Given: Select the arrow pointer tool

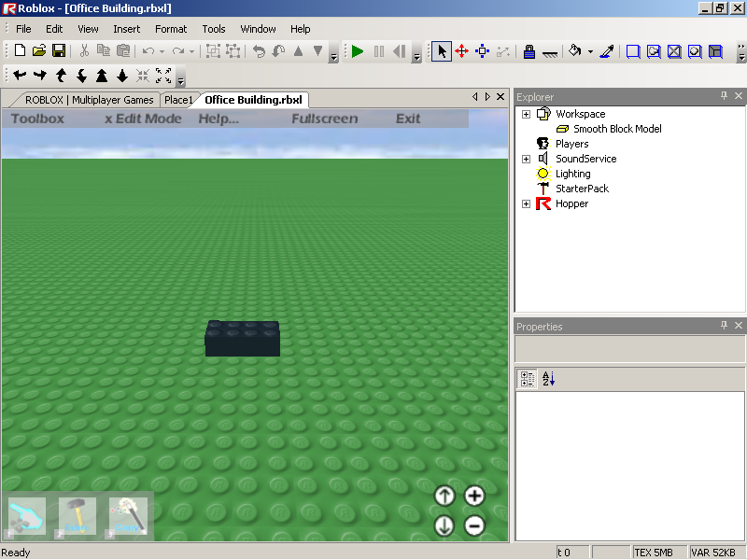Looking at the screenshot, I should 442,51.
